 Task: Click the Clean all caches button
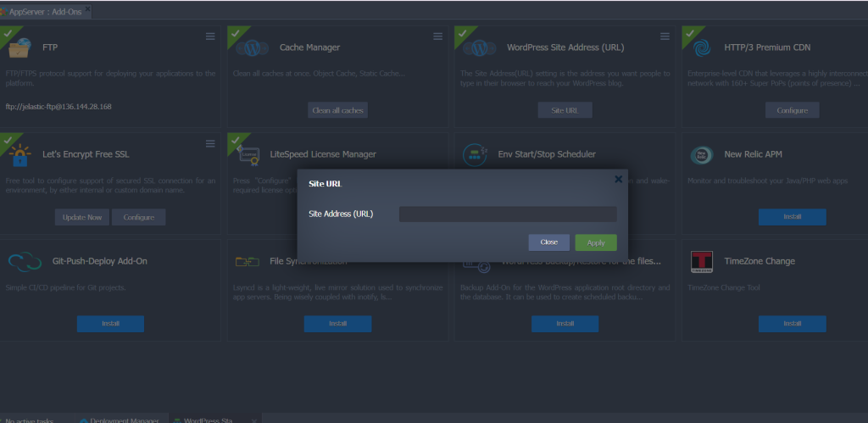coord(337,110)
